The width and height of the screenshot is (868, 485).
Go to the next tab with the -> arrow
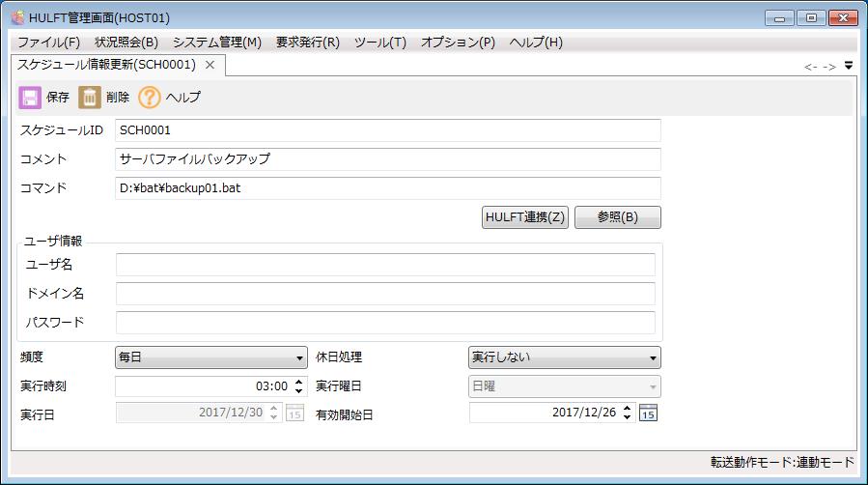(829, 67)
